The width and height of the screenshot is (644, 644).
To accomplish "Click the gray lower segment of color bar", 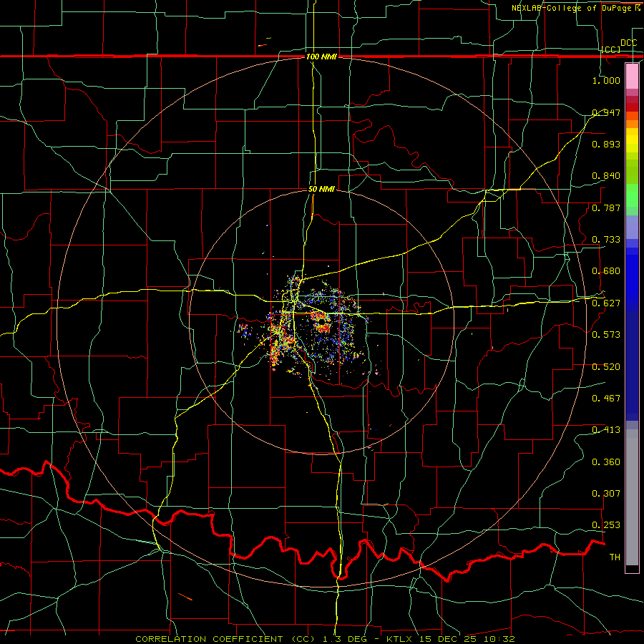I will (632, 497).
